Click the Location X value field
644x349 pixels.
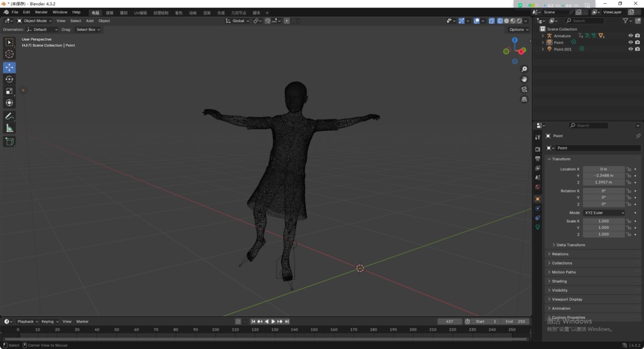pyautogui.click(x=603, y=169)
